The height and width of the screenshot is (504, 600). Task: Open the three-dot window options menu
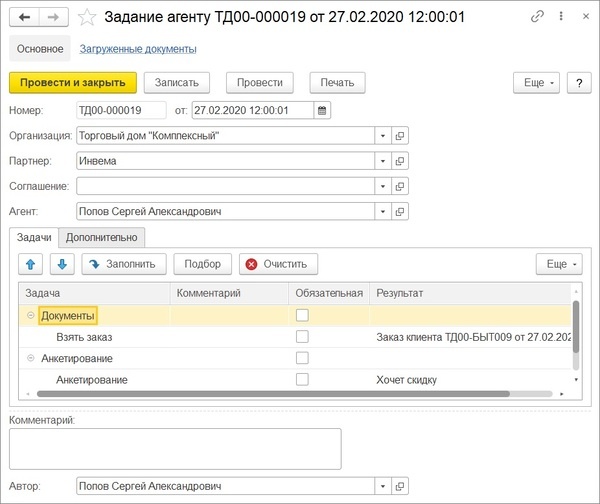click(x=561, y=16)
